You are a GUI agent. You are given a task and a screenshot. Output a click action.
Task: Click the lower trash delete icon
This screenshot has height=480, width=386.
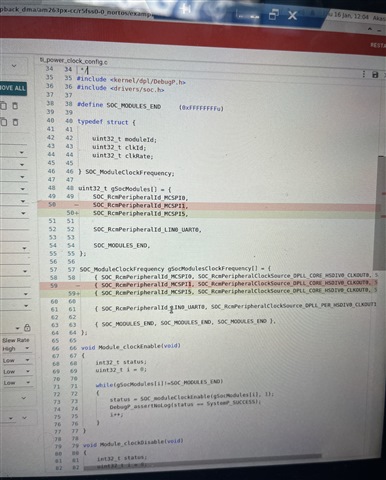click(15, 122)
